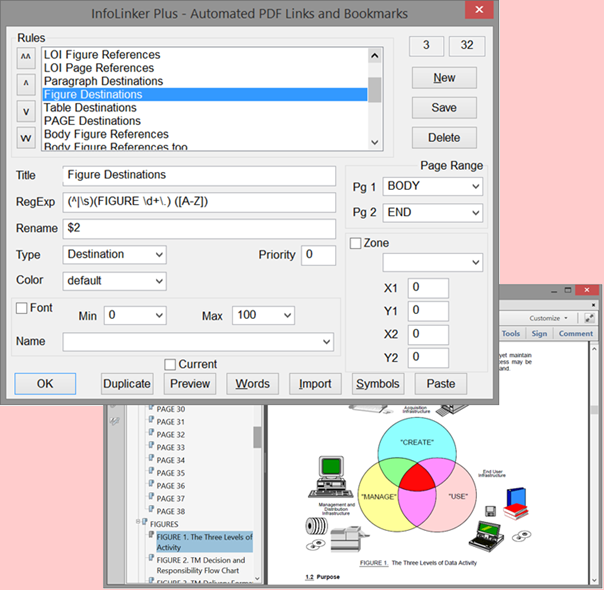The width and height of the screenshot is (604, 590).
Task: Click the Delete rule button
Action: coord(444,138)
